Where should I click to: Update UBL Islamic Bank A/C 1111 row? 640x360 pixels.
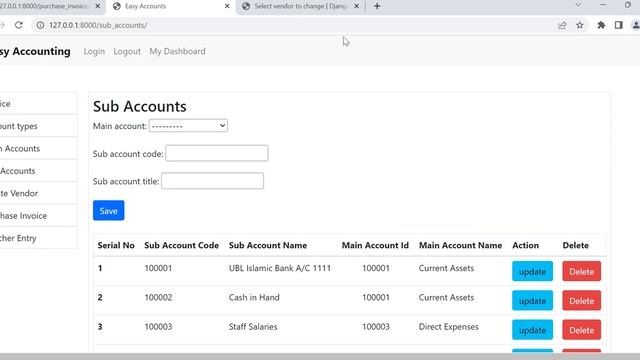(x=532, y=271)
